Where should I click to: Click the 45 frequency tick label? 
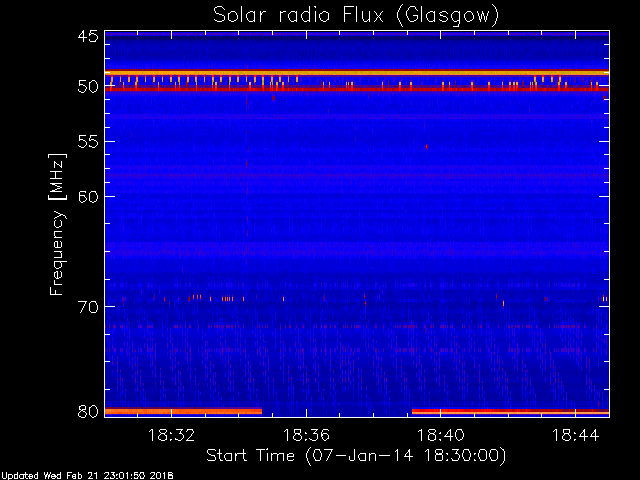point(88,37)
